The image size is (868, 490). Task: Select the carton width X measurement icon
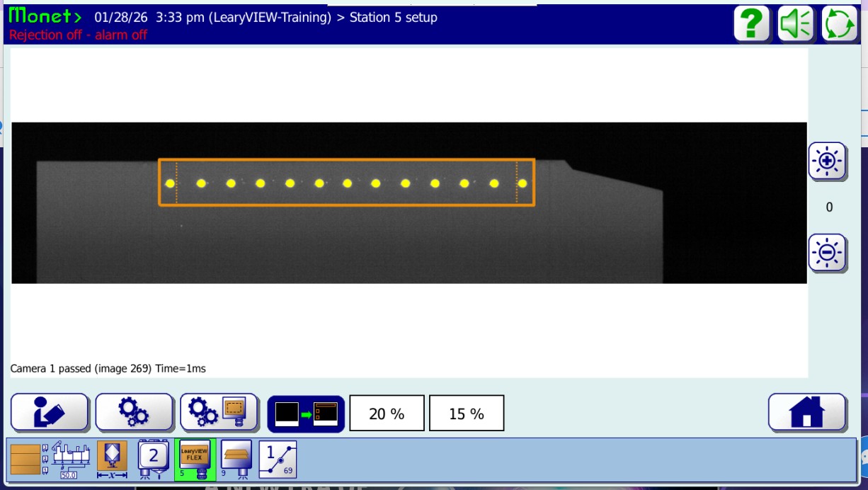[112, 459]
